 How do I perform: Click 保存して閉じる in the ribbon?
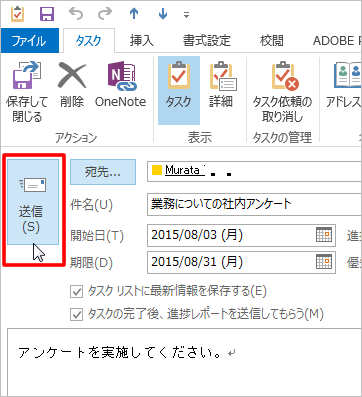27,92
